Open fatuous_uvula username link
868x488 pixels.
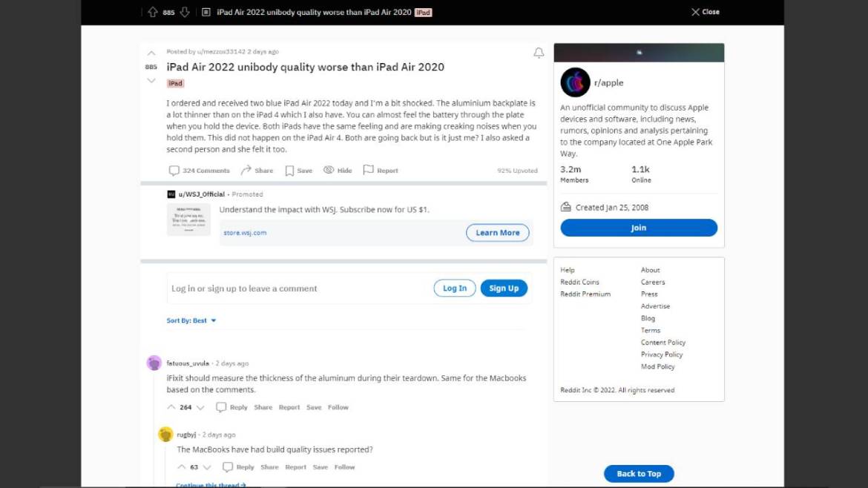tap(188, 363)
